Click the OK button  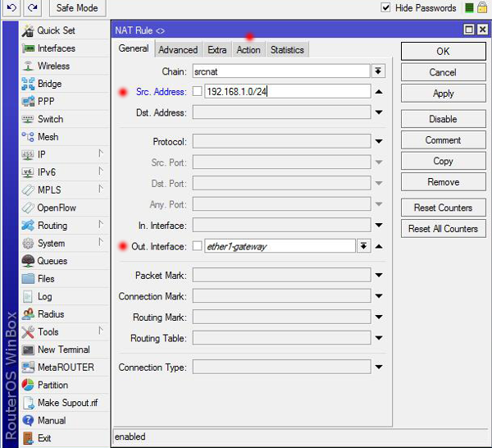(x=443, y=51)
